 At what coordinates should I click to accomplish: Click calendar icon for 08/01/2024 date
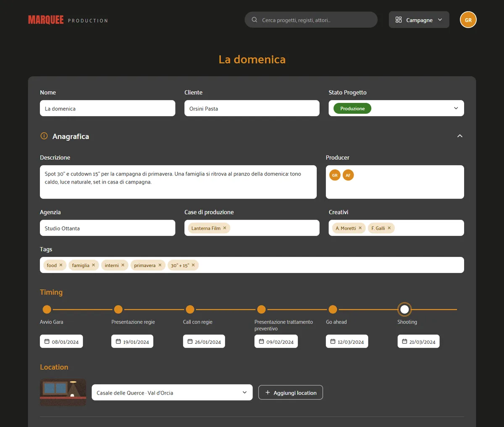47,341
